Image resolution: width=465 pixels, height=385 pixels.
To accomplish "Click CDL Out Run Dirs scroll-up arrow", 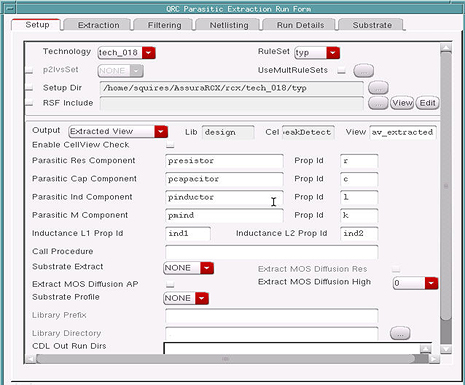I will pyautogui.click(x=426, y=349).
